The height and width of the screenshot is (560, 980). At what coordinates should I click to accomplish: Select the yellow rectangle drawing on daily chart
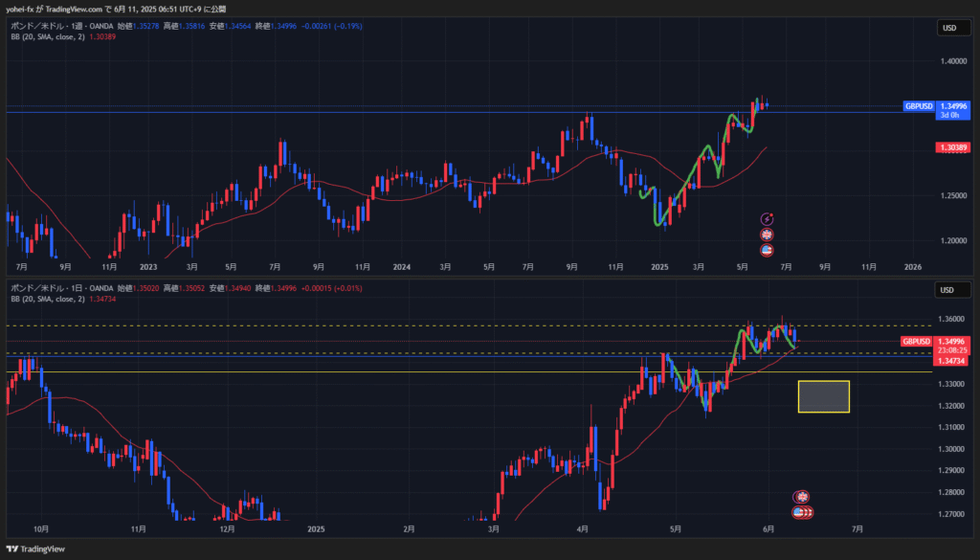click(824, 396)
